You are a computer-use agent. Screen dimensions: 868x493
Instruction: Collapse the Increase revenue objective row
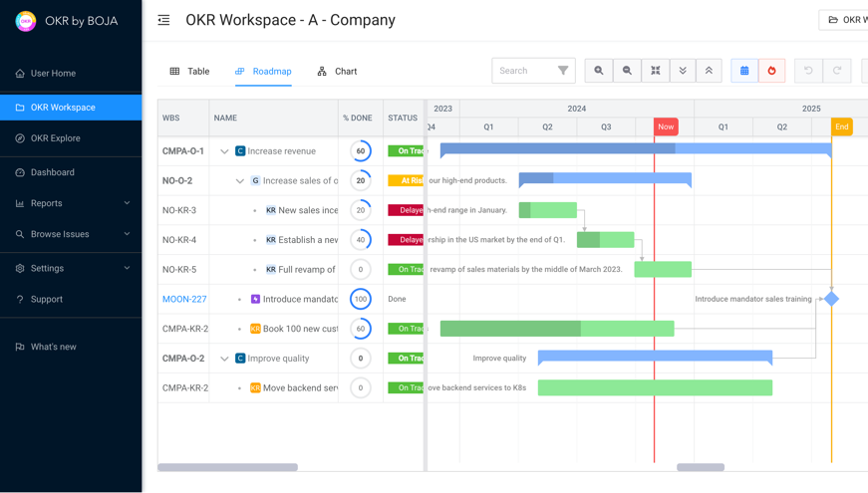(224, 151)
